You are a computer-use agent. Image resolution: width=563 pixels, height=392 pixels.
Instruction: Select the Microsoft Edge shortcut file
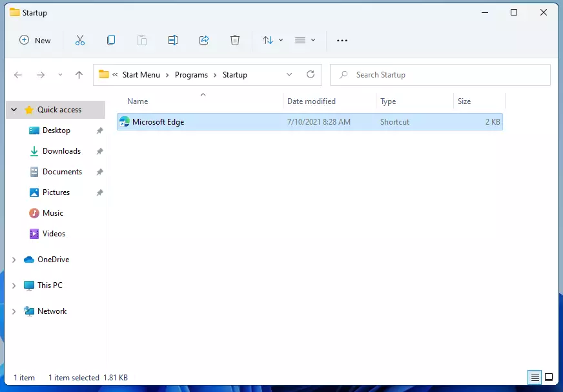309,122
